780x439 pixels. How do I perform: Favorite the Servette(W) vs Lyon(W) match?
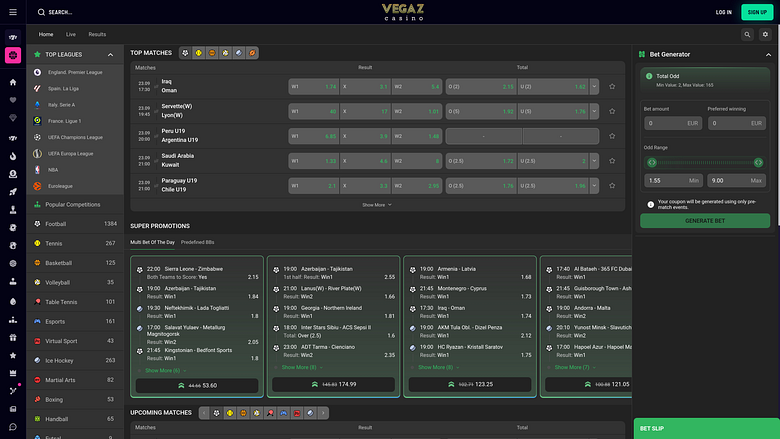point(612,111)
